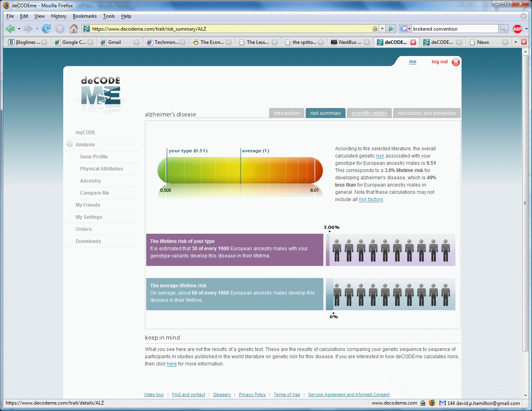Open the Video tour footer link
This screenshot has width=532, height=411.
(154, 394)
